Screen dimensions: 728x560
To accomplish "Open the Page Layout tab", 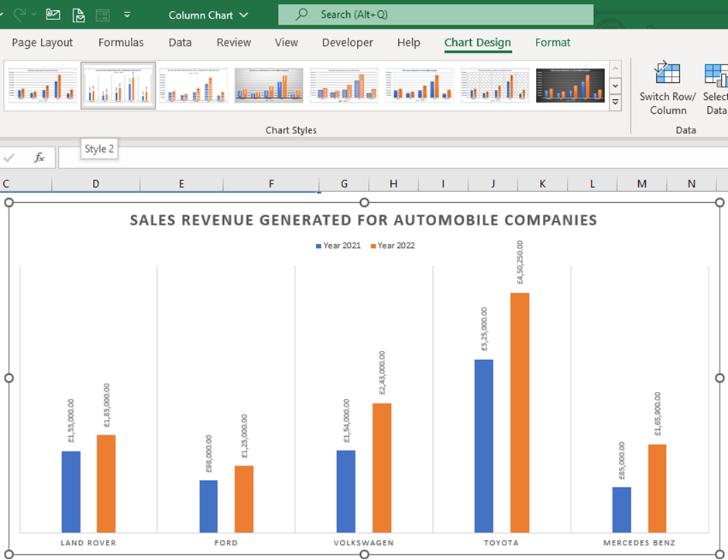I will (x=43, y=43).
